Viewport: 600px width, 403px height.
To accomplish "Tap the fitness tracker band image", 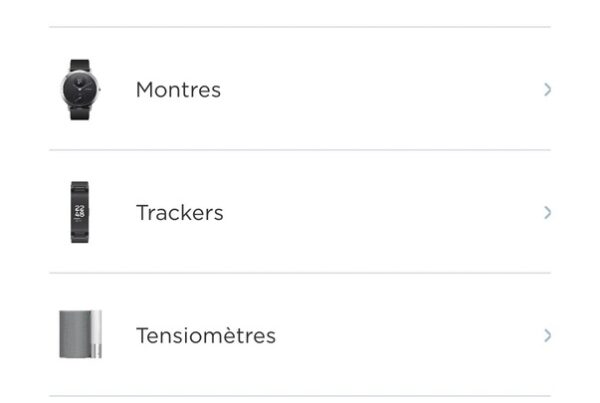I will (80, 212).
